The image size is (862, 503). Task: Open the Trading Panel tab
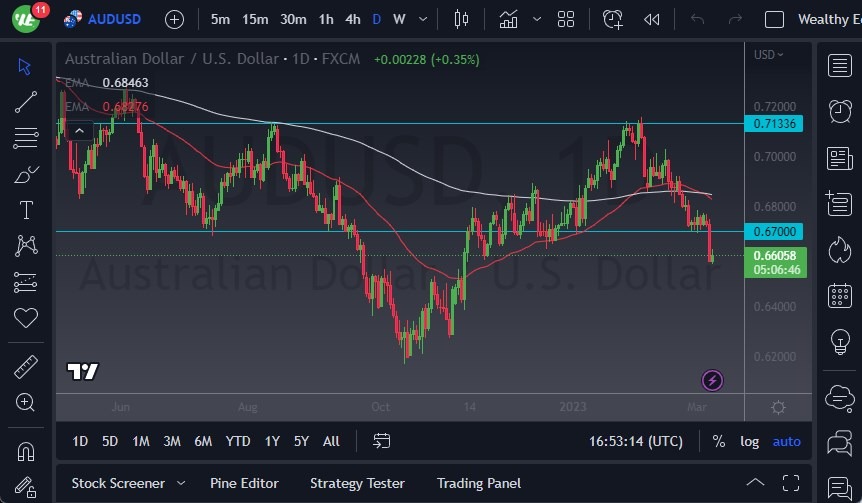[479, 483]
